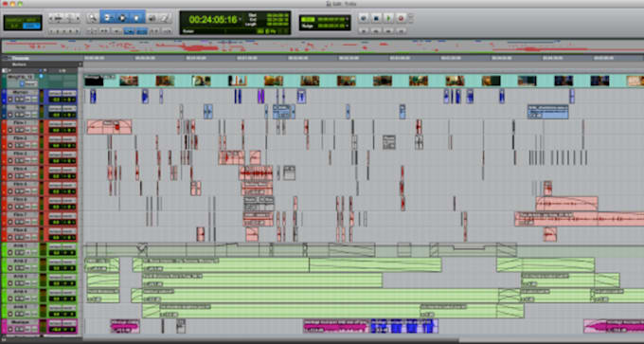The height and width of the screenshot is (344, 644).
Task: Select the Zoomer (magnifying glass) tool
Action: pos(93,18)
